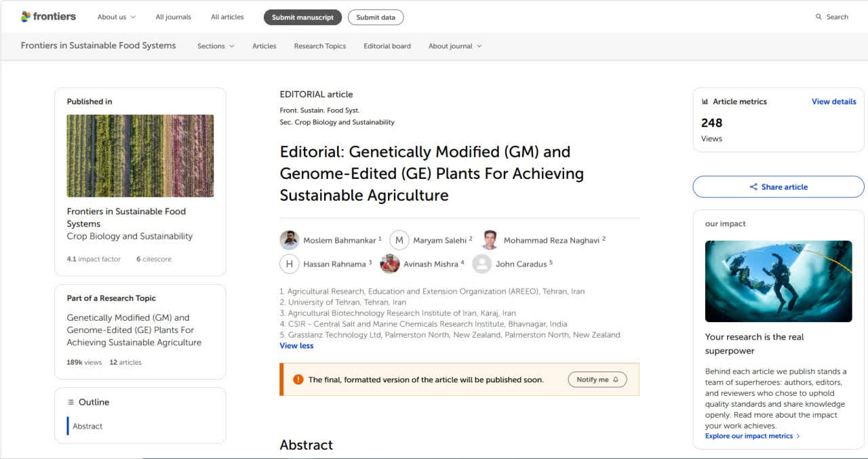Image resolution: width=868 pixels, height=459 pixels.
Task: Expand the About journal dropdown
Action: coord(455,46)
